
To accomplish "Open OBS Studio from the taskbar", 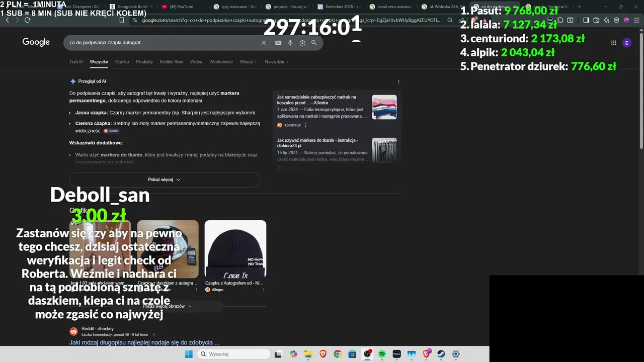I will pyautogui.click(x=367, y=354).
